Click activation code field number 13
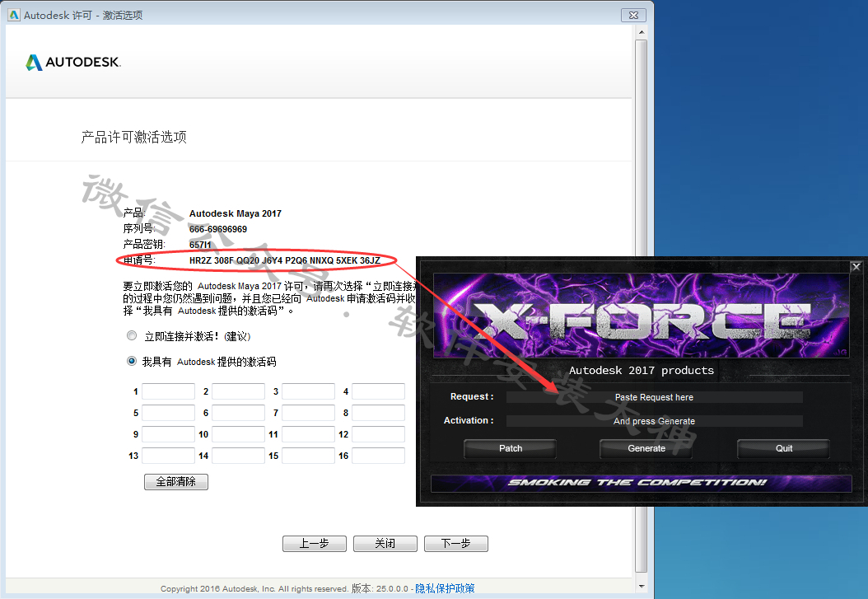This screenshot has height=599, width=868. (x=168, y=456)
